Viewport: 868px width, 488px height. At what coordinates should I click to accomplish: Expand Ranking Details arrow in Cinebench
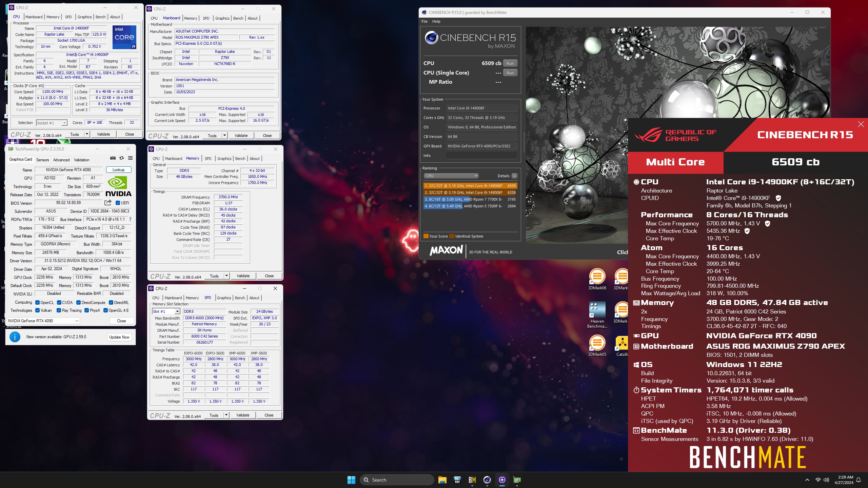[515, 176]
